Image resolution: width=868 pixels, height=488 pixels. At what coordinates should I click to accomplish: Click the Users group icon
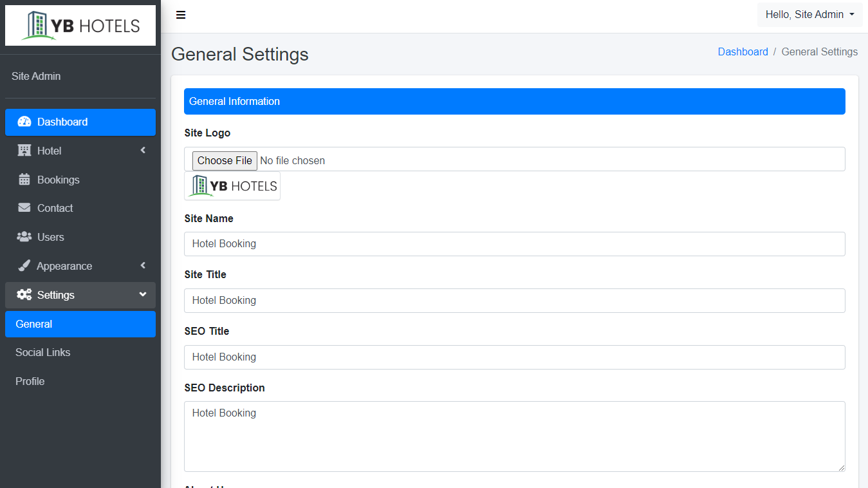tap(24, 237)
